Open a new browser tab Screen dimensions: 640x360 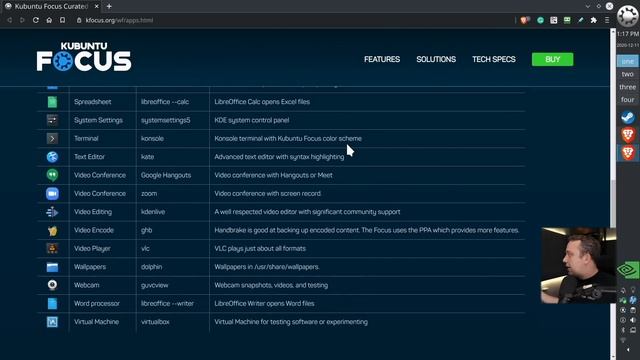click(x=109, y=7)
